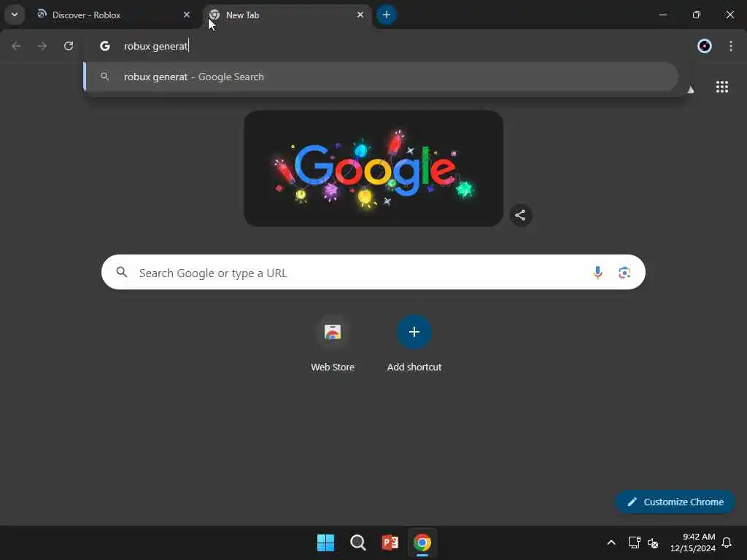
Task: Select the 'robux generat - Google Search' suggestion
Action: 381,77
